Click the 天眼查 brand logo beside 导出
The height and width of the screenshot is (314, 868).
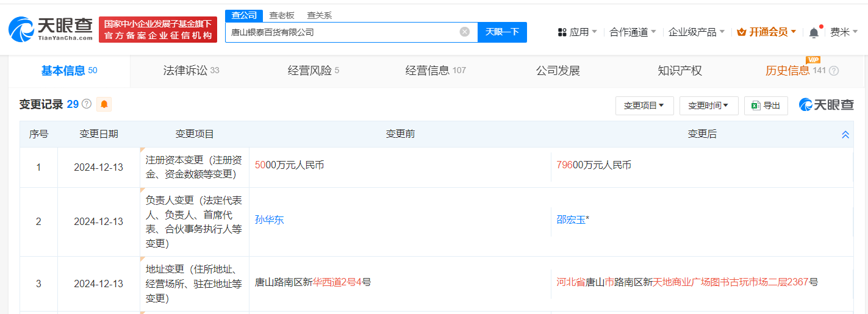pyautogui.click(x=827, y=105)
